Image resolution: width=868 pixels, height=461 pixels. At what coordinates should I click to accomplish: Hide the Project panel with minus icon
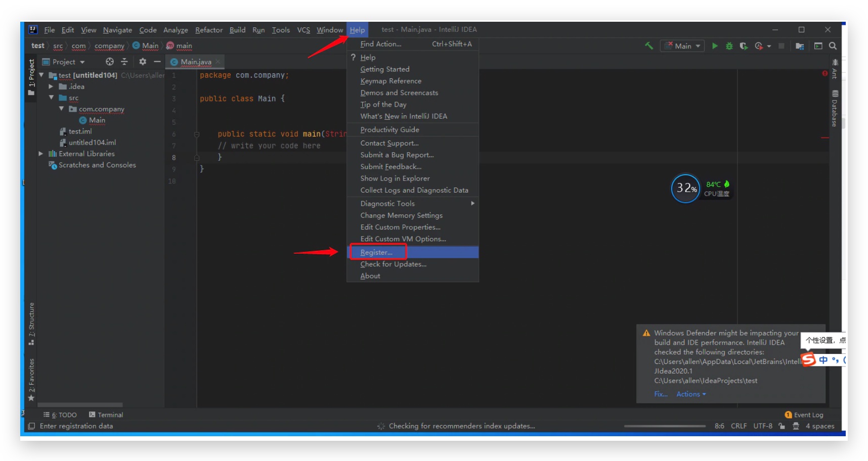[x=157, y=62]
